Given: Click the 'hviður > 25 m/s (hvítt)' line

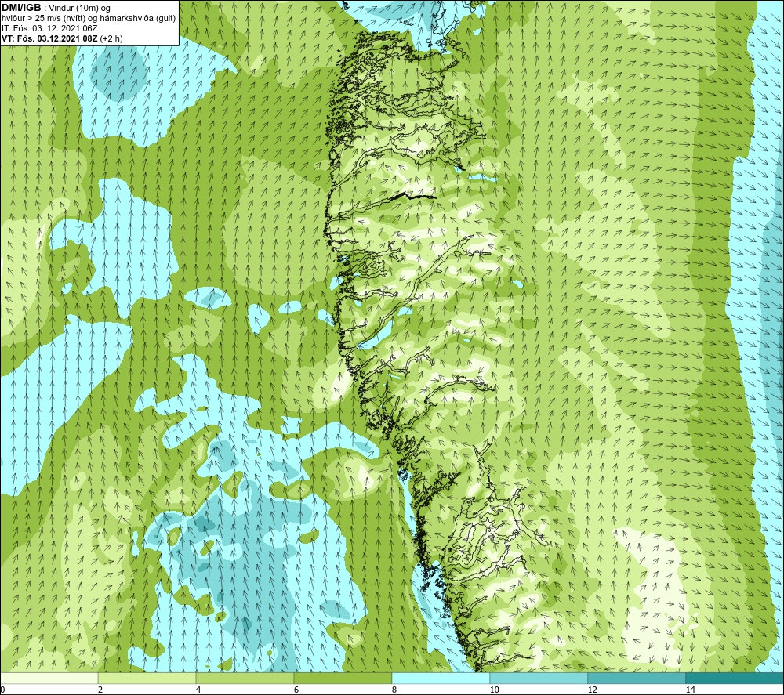Looking at the screenshot, I should (x=42, y=19).
